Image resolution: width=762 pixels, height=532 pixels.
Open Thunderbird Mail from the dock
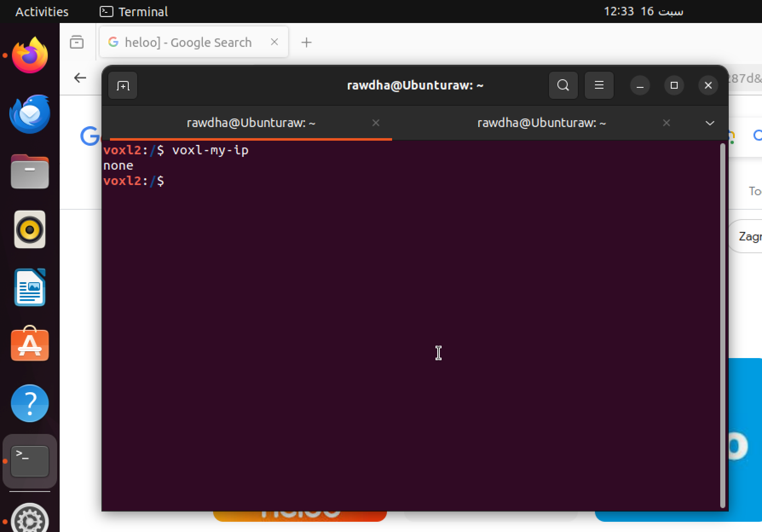29,114
